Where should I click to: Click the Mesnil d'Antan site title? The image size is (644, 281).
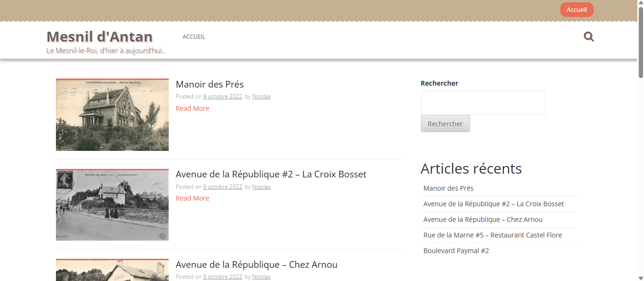click(99, 36)
